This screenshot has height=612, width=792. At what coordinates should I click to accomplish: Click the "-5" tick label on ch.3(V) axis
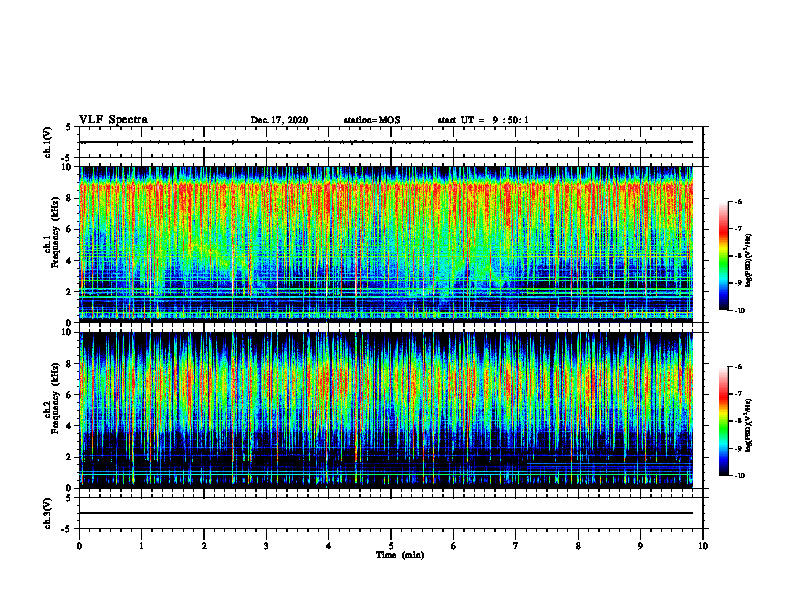[x=68, y=529]
